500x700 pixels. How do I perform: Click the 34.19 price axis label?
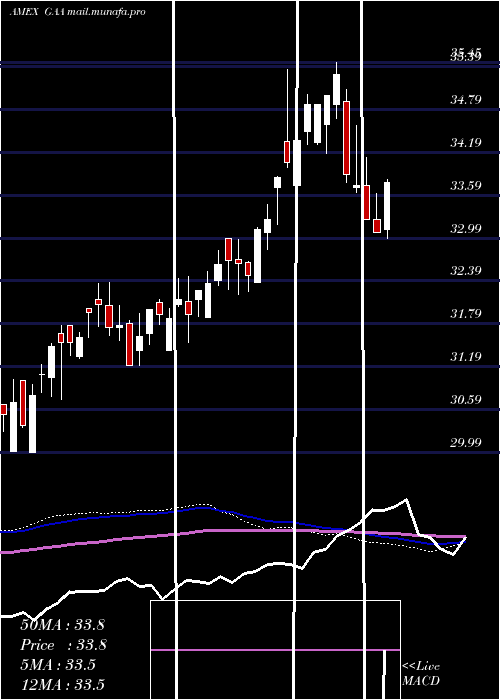[x=466, y=143]
